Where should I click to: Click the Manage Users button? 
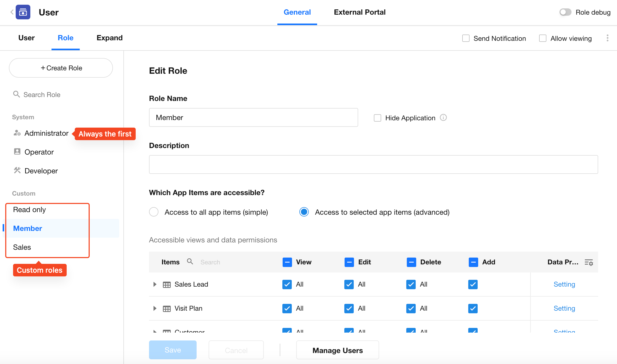pos(337,350)
